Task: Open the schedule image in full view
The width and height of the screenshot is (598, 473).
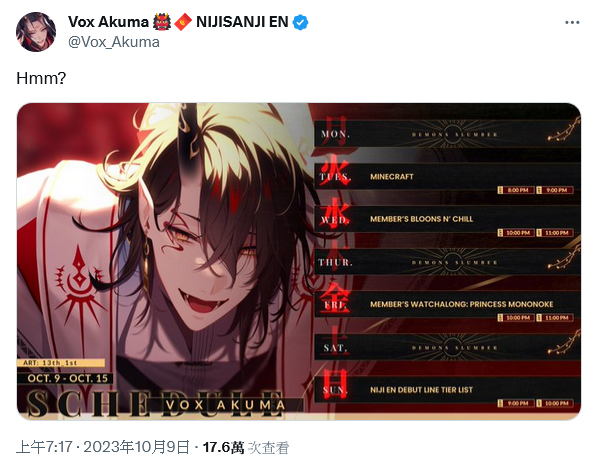Action: pyautogui.click(x=299, y=261)
